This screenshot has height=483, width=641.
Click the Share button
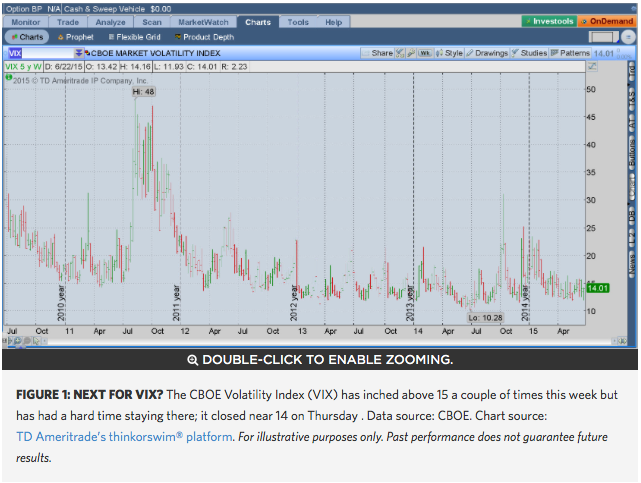point(378,53)
